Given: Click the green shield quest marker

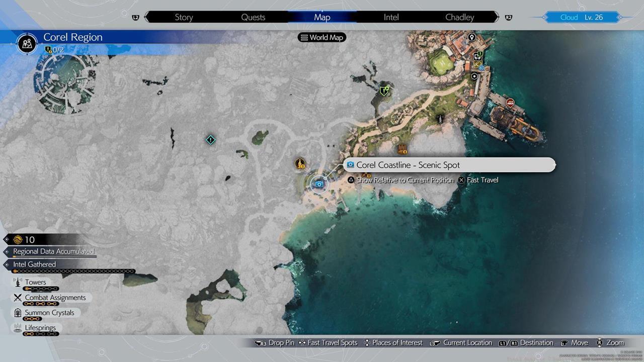Looking at the screenshot, I should (384, 90).
